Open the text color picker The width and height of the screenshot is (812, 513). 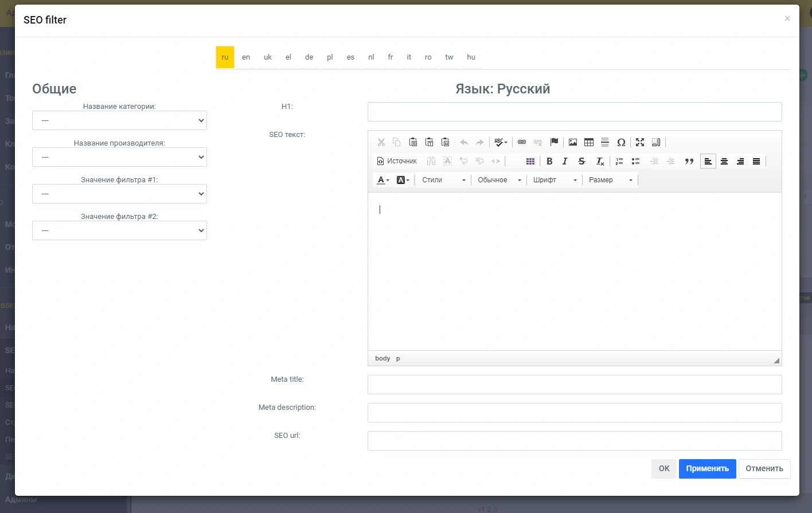(x=382, y=180)
